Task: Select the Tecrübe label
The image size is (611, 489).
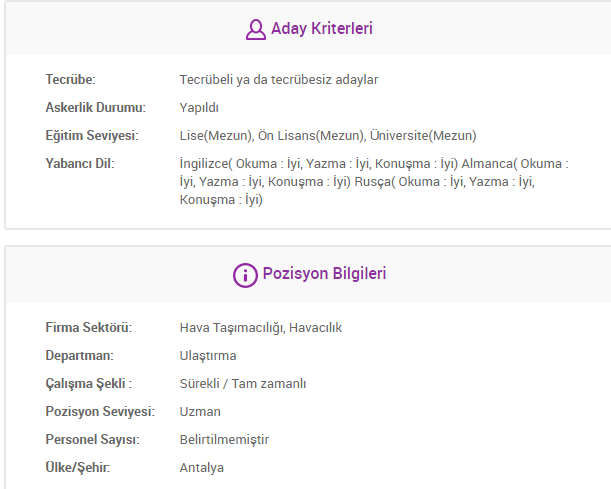Action: 70,80
